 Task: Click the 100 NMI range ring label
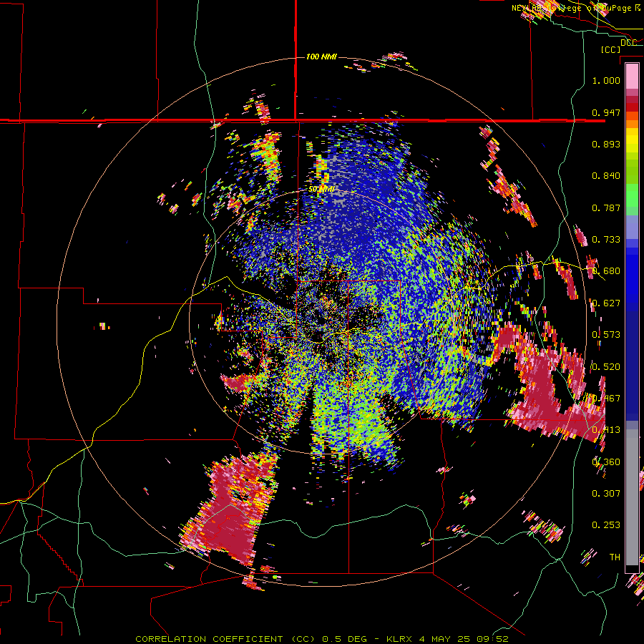point(321,57)
